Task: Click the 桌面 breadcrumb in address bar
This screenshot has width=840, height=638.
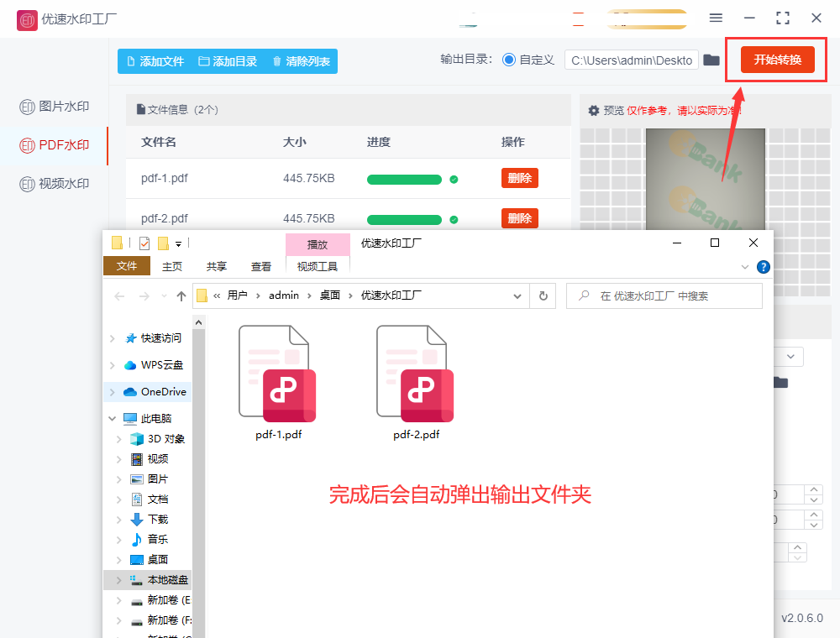Action: point(330,295)
